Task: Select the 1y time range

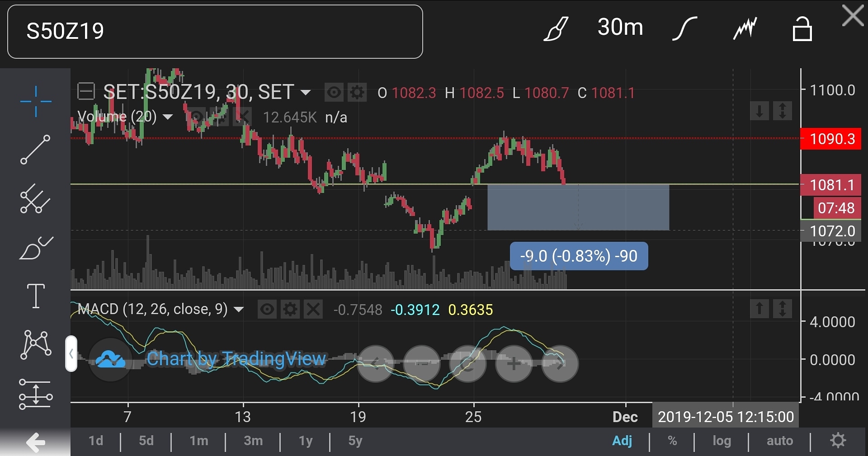Action: pos(306,441)
